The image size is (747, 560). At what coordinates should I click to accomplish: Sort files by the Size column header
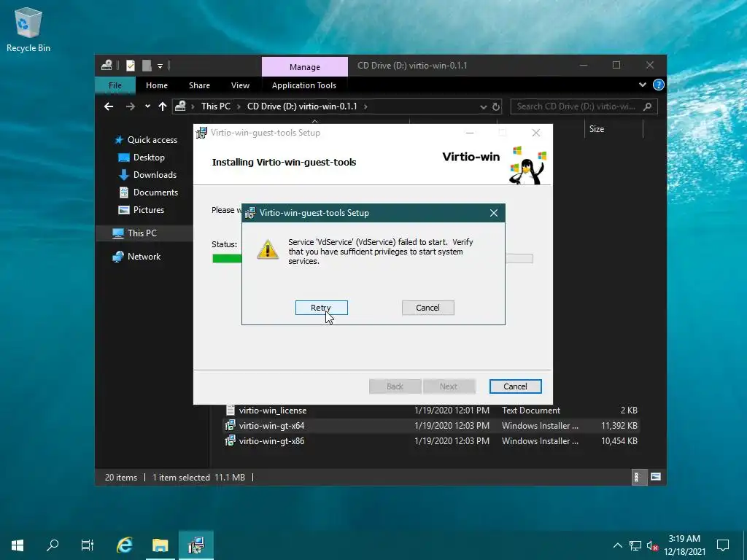coord(614,129)
